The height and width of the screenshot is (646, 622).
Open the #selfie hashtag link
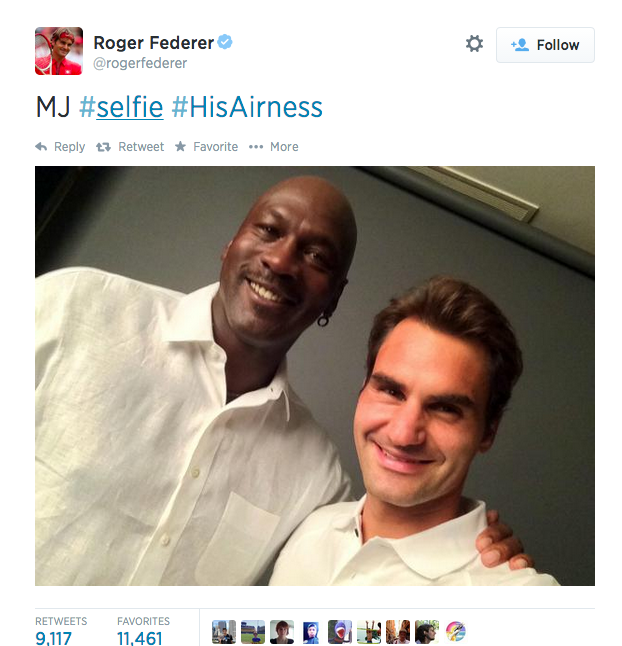point(121,107)
